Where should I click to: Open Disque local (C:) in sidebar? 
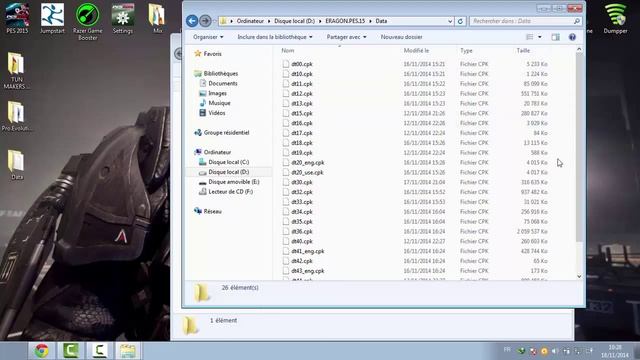pos(224,162)
